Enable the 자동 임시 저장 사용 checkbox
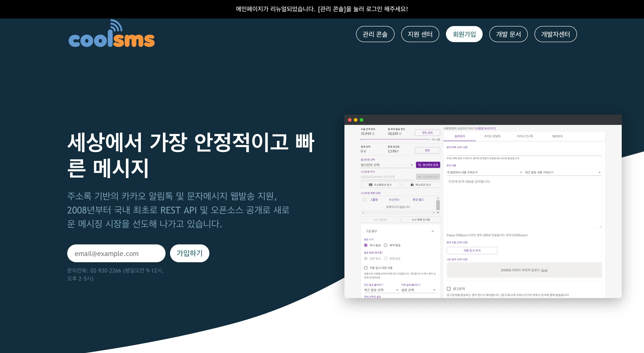Viewport: 644px width, 353px height. (x=366, y=268)
